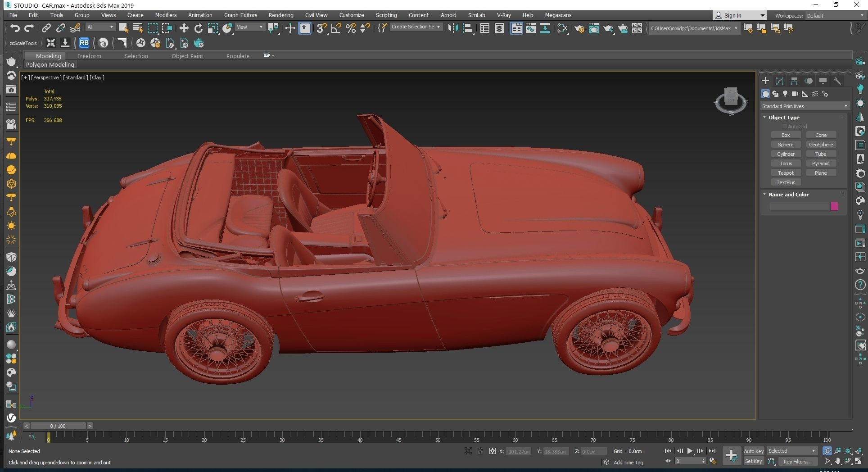Toggle Set Key mode
868x472 pixels.
click(x=754, y=461)
